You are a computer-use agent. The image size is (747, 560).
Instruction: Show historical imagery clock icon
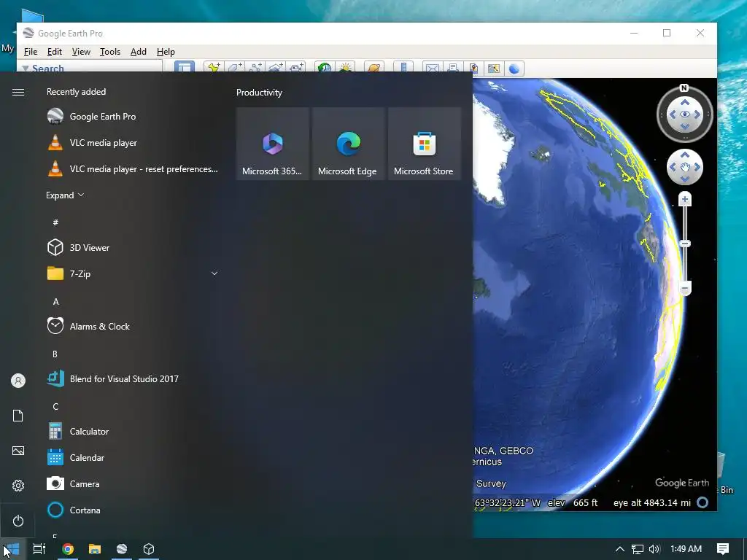[x=325, y=67]
